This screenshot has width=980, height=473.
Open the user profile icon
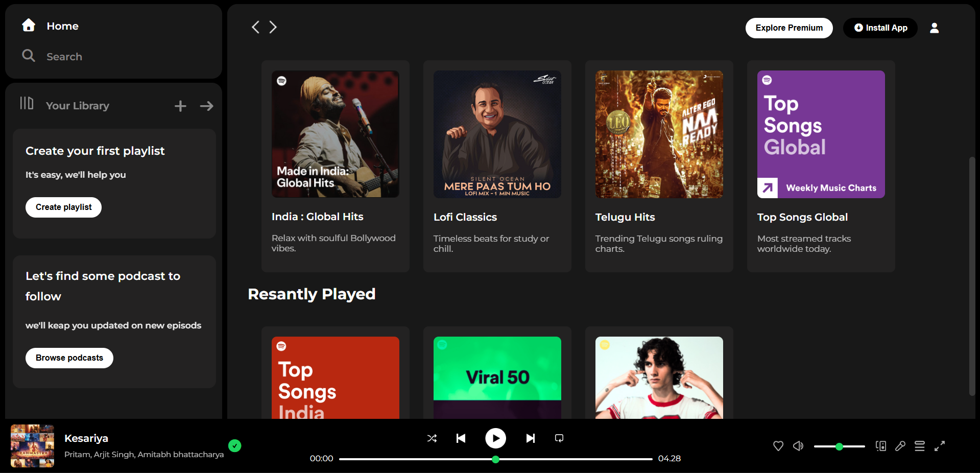click(x=934, y=28)
